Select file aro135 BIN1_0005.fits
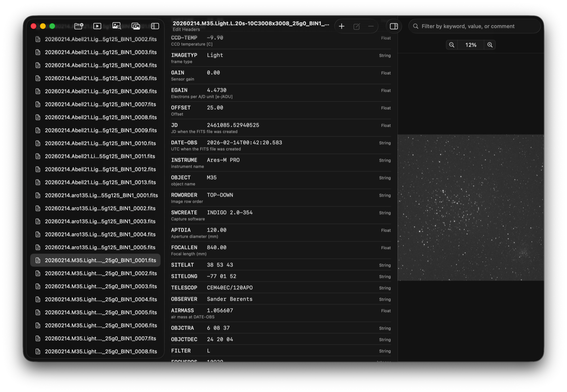This screenshot has height=392, width=567. [96, 247]
